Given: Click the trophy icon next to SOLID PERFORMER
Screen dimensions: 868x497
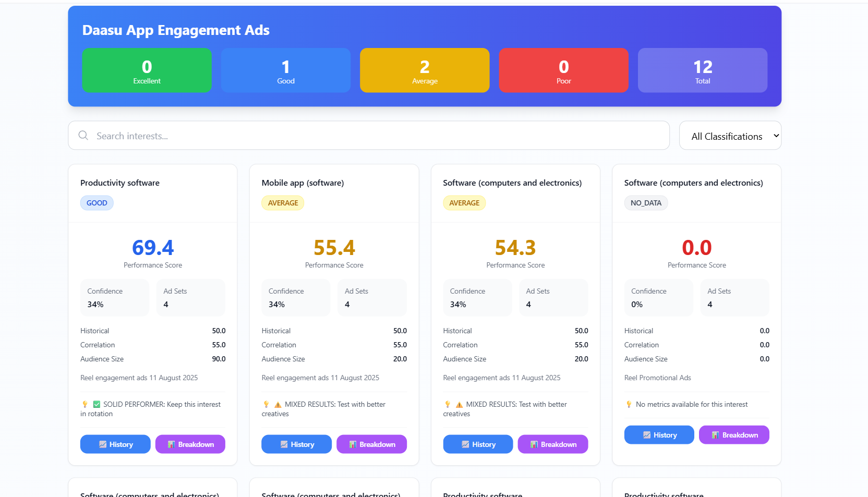Looking at the screenshot, I should coord(85,404).
